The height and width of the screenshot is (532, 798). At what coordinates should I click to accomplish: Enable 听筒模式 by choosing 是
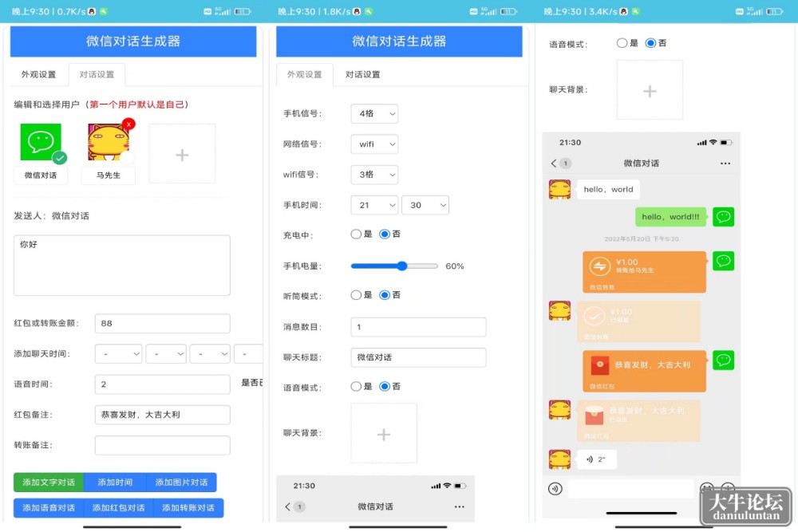[x=356, y=295]
